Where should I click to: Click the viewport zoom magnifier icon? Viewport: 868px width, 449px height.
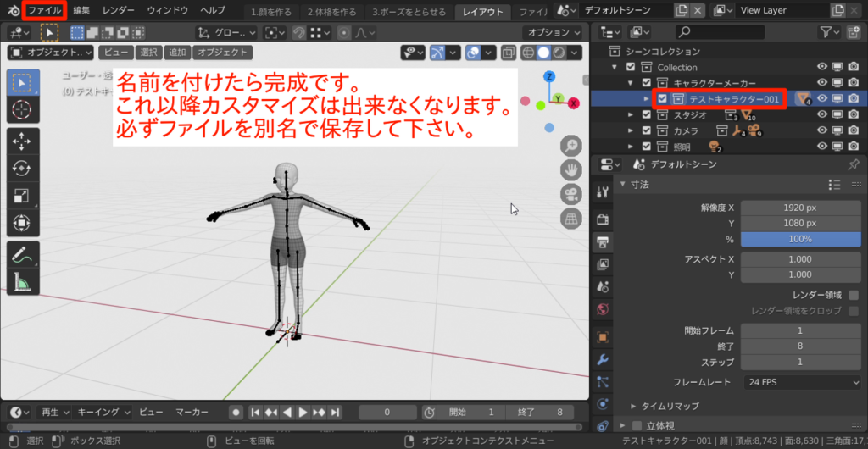pos(570,146)
